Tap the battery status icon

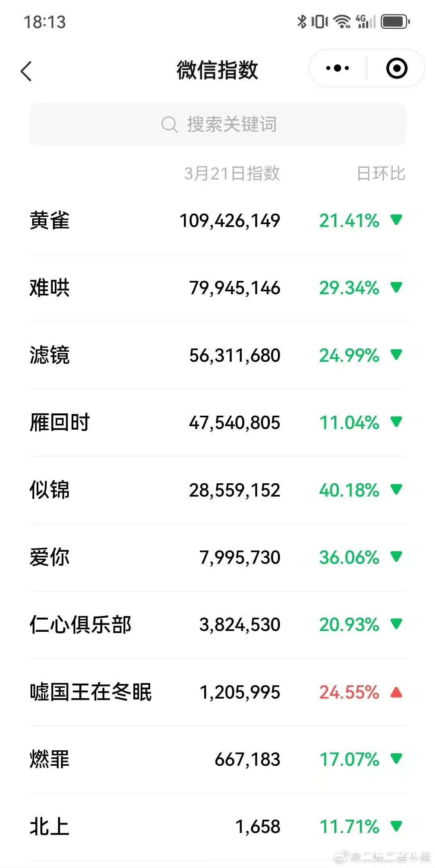(395, 21)
